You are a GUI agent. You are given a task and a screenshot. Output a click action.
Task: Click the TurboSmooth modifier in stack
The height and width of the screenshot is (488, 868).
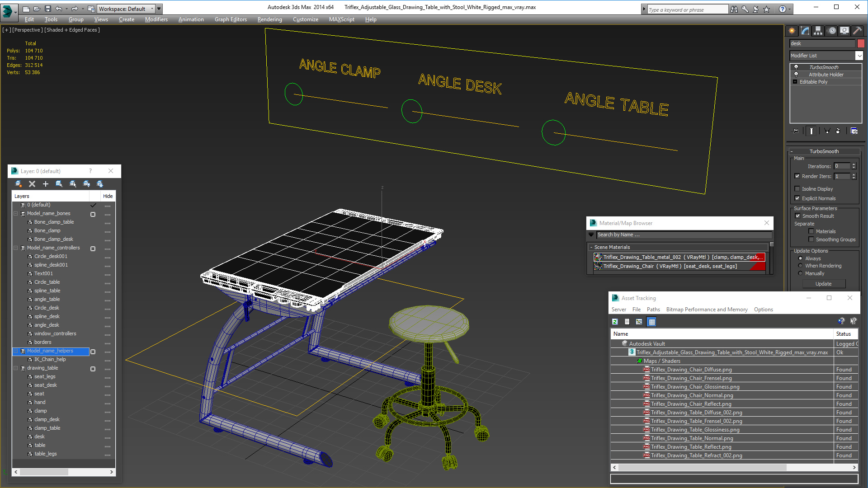coord(824,67)
